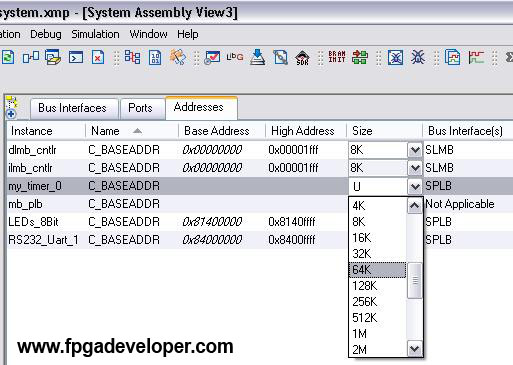
Task: Choose 8K from the open size list
Action: coord(378,222)
